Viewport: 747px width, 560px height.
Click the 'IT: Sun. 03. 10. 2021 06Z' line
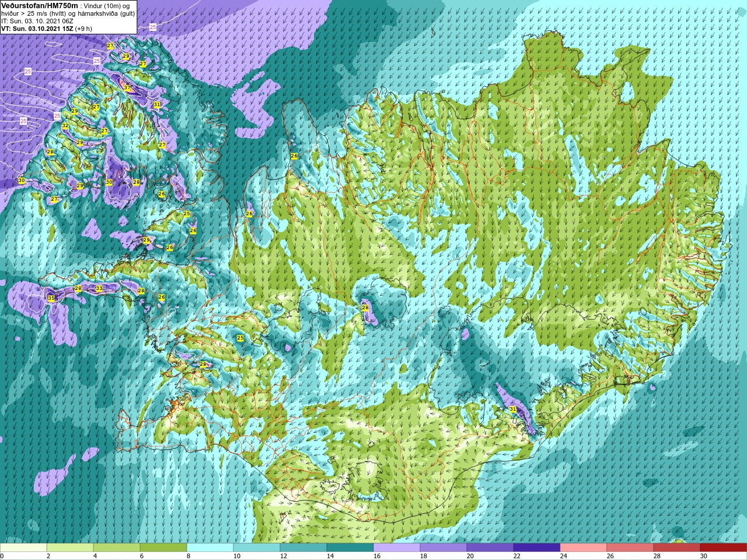coord(37,21)
